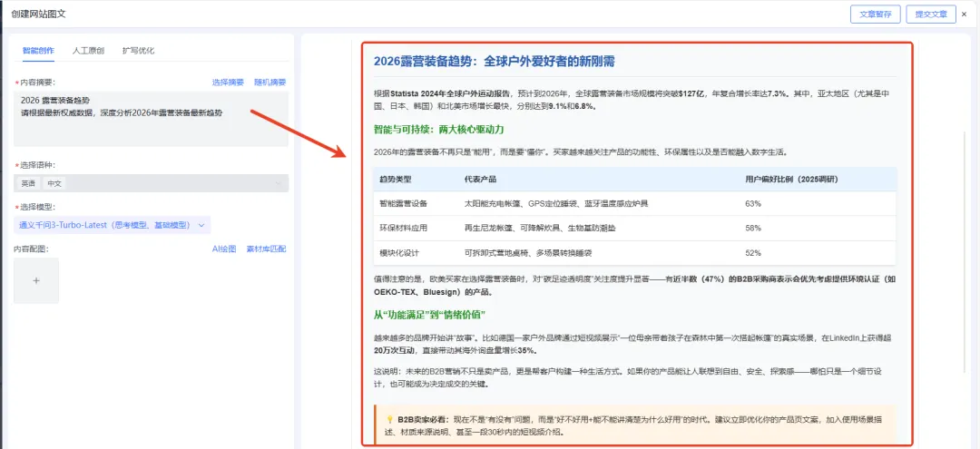Click the 选择摘要 link
This screenshot has height=449, width=980.
point(228,83)
